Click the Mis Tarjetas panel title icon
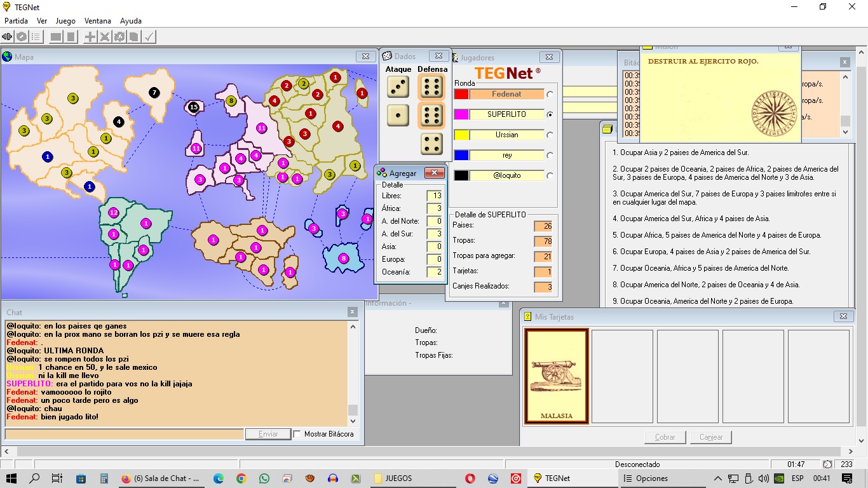 tap(527, 316)
